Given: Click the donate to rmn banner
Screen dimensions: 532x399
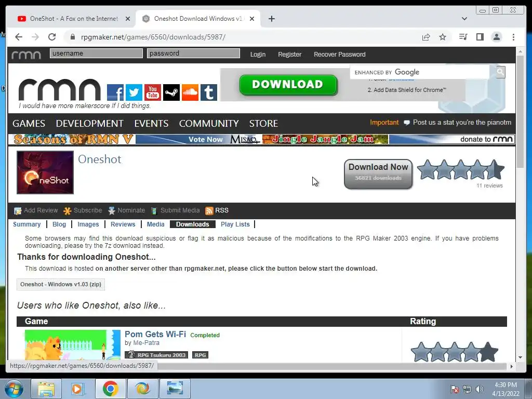Looking at the screenshot, I should (452, 139).
